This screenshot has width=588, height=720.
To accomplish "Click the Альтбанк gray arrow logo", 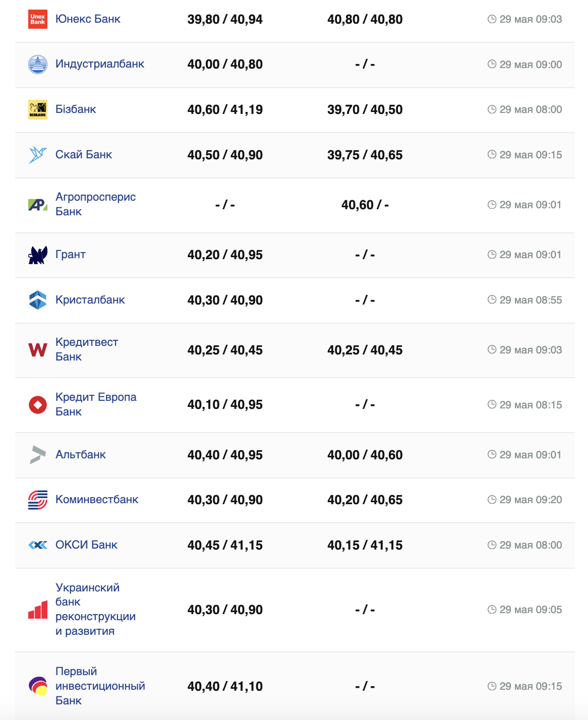I will click(38, 455).
